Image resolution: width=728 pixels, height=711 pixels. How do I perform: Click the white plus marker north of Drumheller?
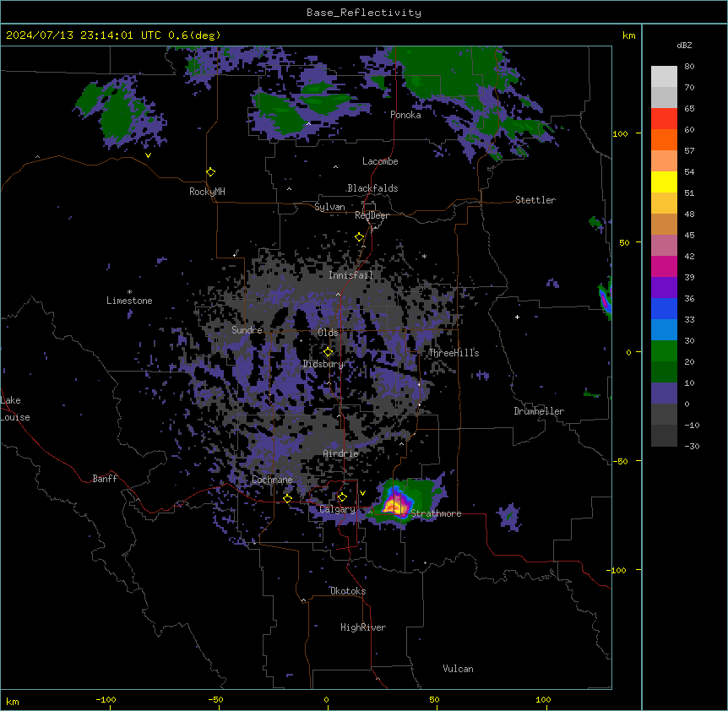click(x=517, y=317)
